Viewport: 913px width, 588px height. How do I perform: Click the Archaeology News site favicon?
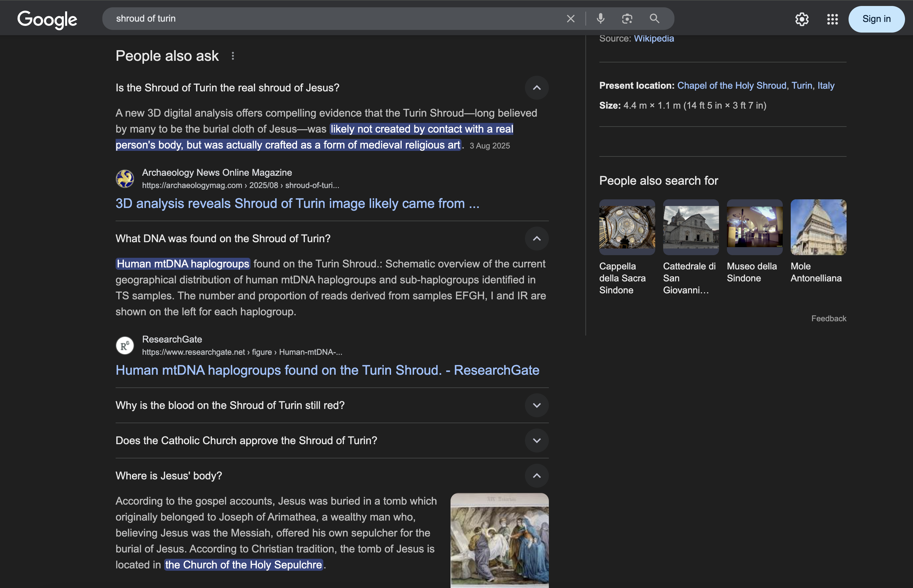[125, 179]
